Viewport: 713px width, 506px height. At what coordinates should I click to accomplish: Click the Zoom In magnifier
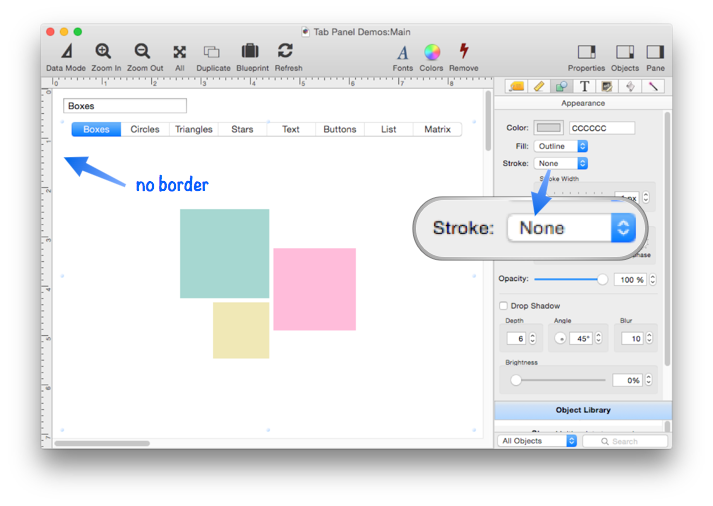[x=103, y=51]
